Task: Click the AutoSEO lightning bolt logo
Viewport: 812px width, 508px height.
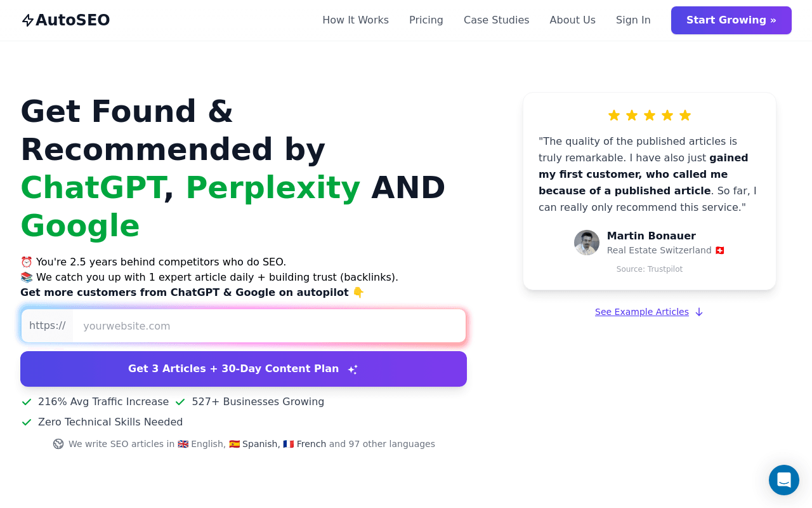Action: (x=28, y=20)
